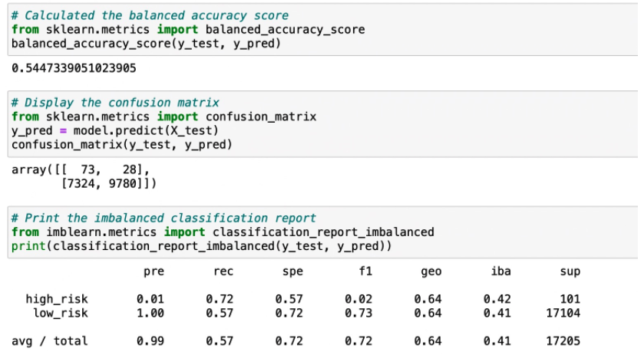Click the line 'y_pred = model.predict(X_test)'
This screenshot has height=355, width=644.
pos(115,130)
